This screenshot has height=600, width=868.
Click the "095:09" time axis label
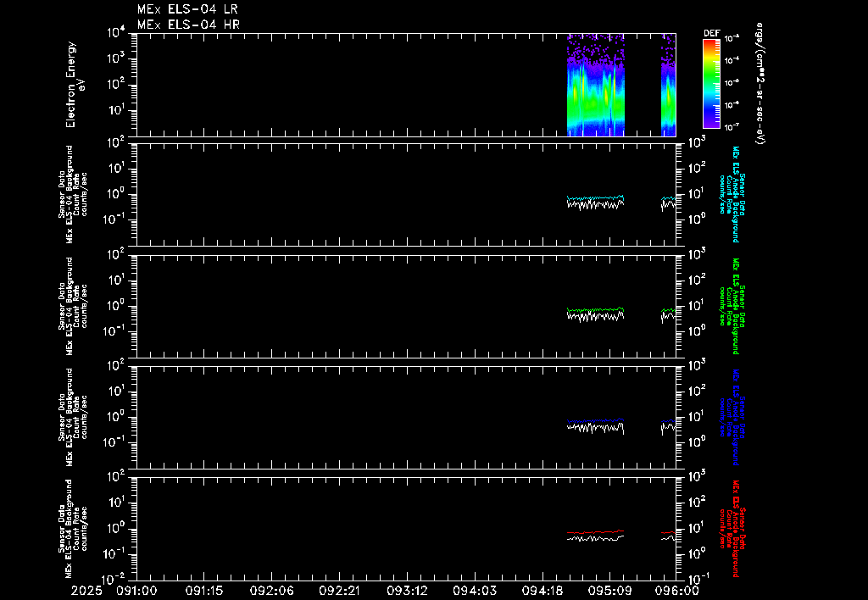[609, 591]
